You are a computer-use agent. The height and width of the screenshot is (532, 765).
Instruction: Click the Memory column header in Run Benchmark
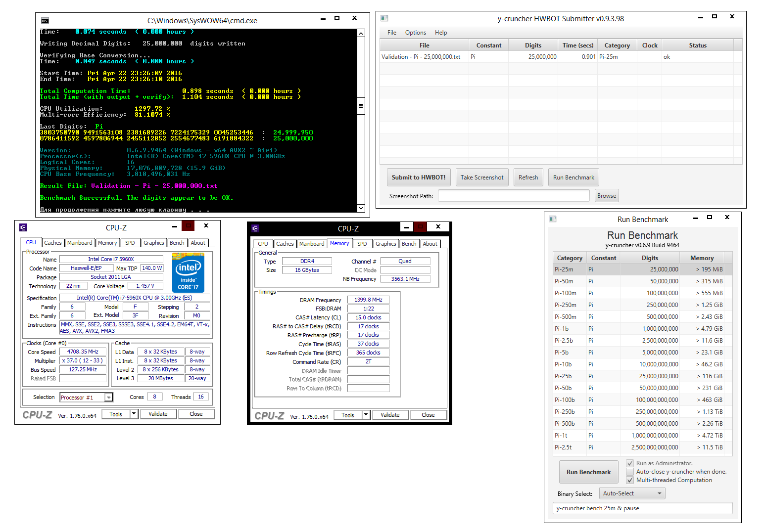point(702,258)
